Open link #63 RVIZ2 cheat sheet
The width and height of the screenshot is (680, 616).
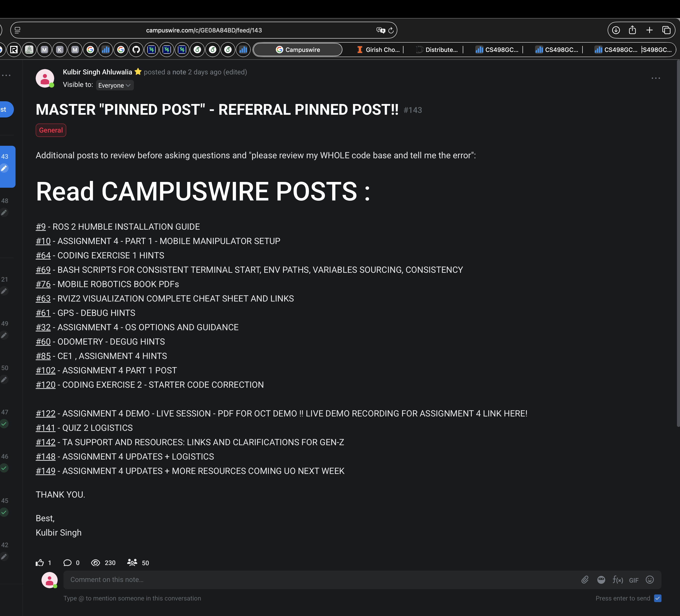pyautogui.click(x=43, y=298)
